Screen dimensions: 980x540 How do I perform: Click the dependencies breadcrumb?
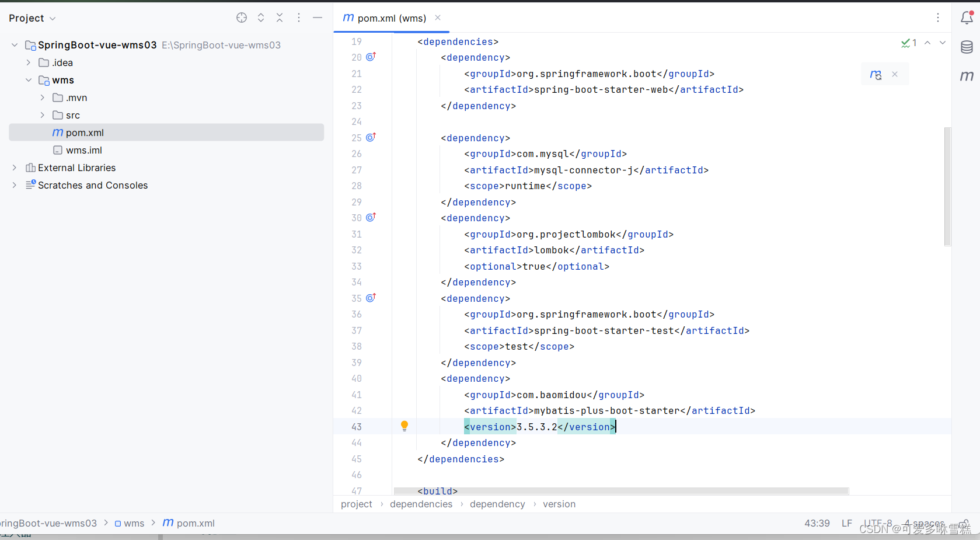coord(421,504)
